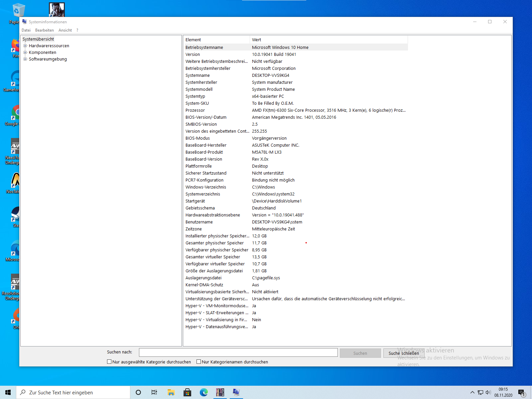532x399 pixels.
Task: Select the Papierkorb desktop icon
Action: (15, 14)
